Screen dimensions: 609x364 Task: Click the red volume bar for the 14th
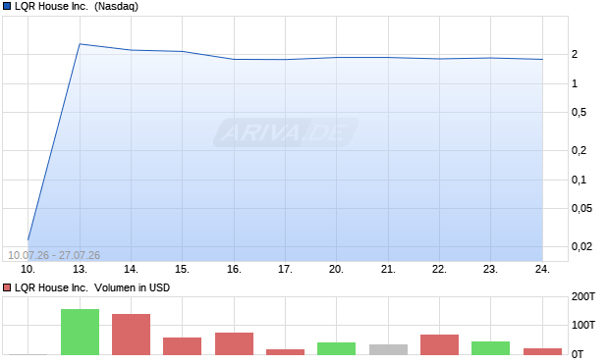pos(131,335)
